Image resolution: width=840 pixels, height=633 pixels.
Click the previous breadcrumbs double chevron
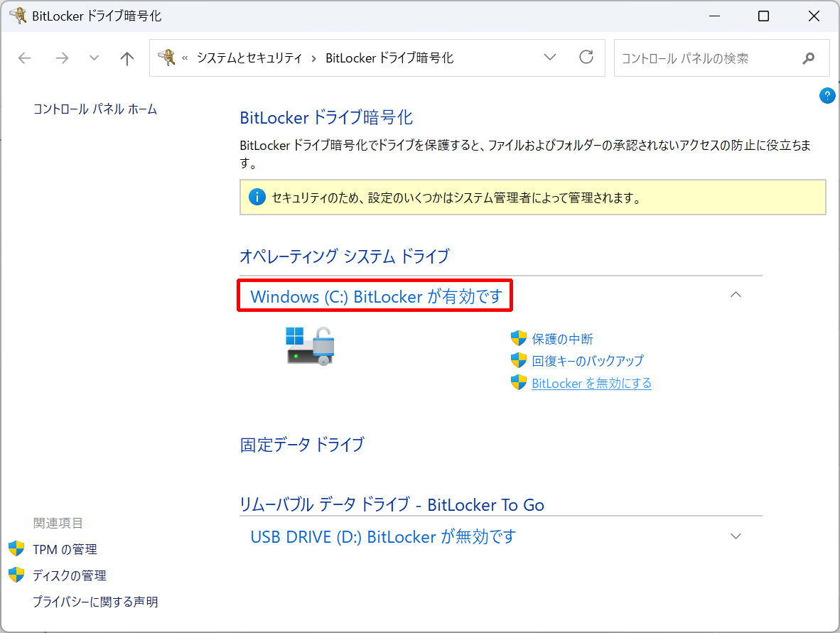[185, 58]
